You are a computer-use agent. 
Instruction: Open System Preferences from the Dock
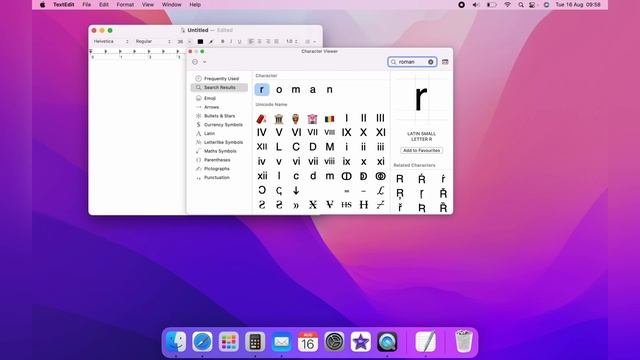(x=334, y=342)
